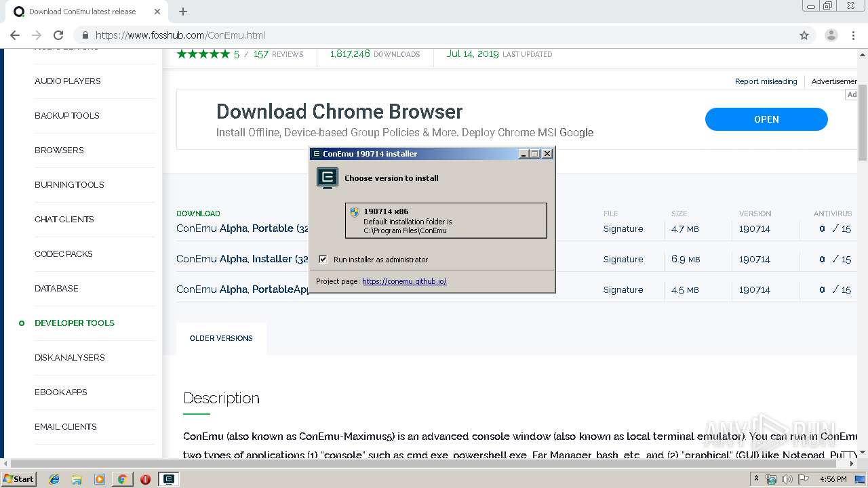Open the Backup Tools category
The height and width of the screenshot is (488, 868).
67,115
